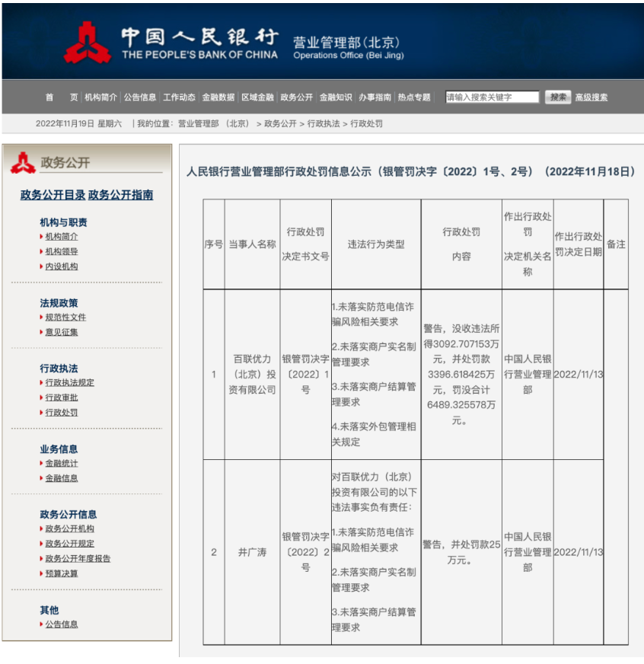Screen dimensions: 644x664
Task: Go to 行政执法 in the breadcrumb
Action: click(x=324, y=123)
